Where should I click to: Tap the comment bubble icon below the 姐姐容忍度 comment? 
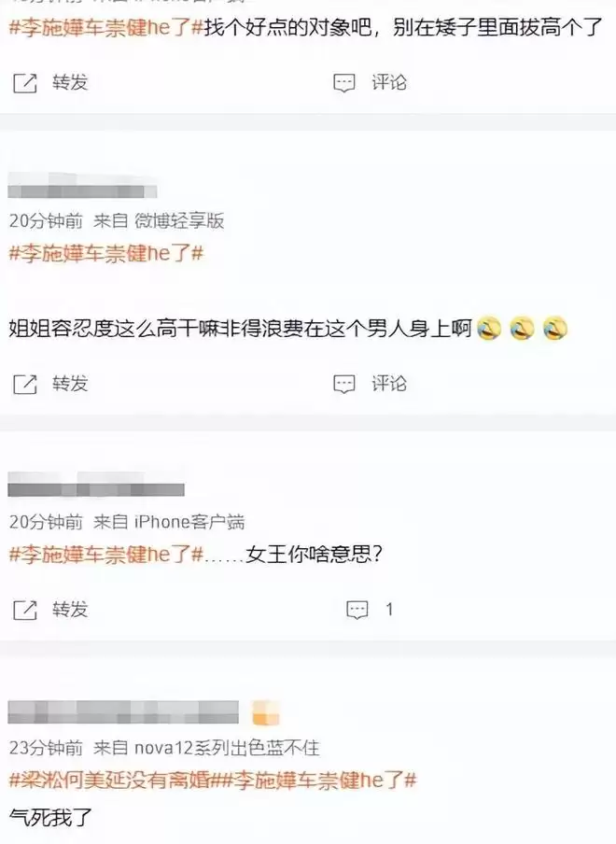tap(344, 385)
